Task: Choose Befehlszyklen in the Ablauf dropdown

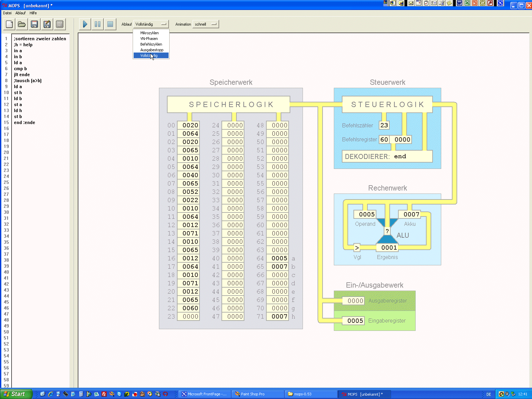Action: click(151, 44)
